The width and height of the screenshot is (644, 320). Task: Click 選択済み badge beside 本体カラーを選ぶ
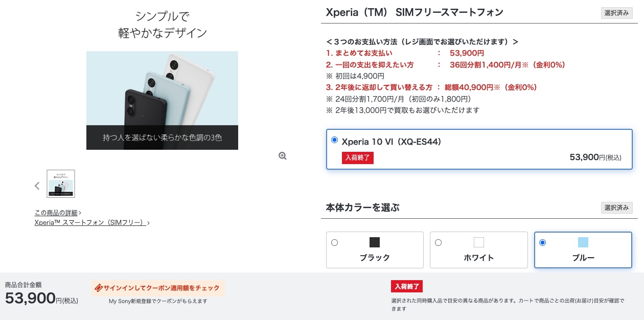point(616,208)
